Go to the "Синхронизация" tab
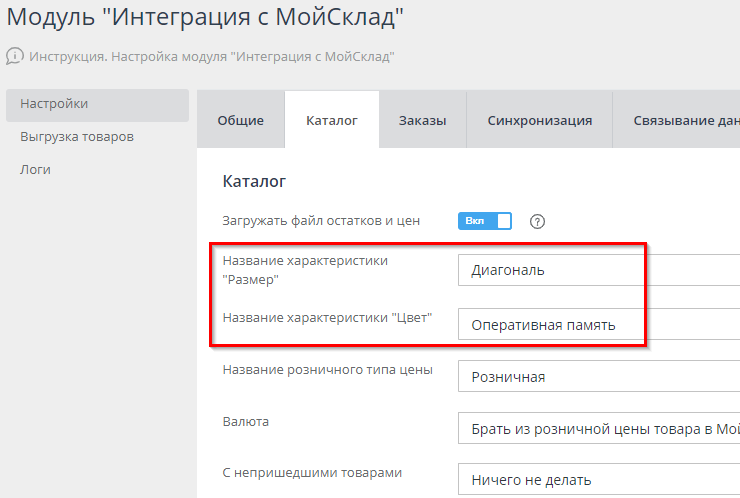740x498 pixels. 540,120
